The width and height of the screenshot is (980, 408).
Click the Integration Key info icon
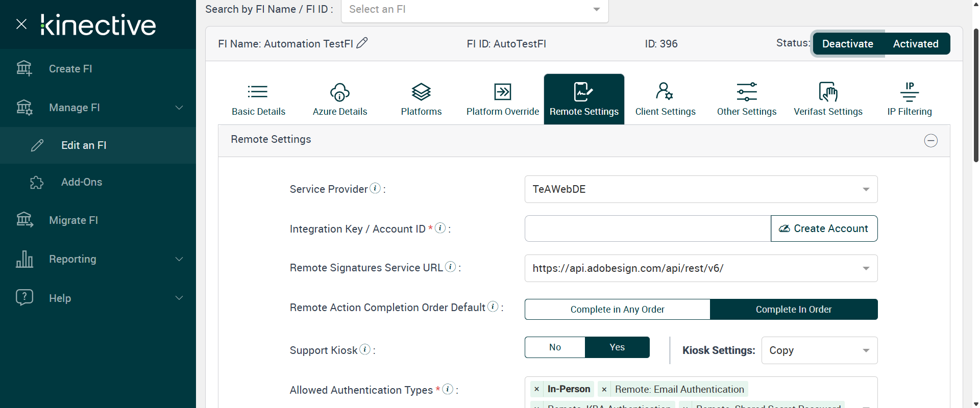(440, 228)
